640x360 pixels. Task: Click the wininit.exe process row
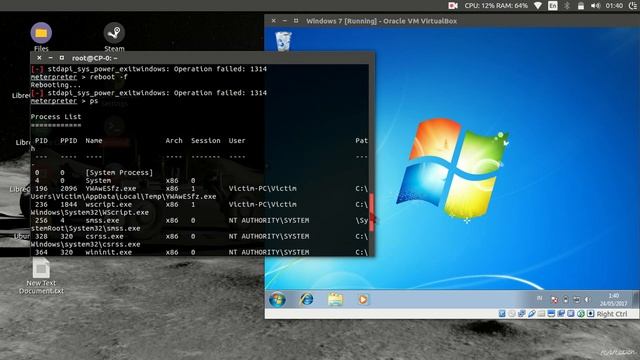199,252
